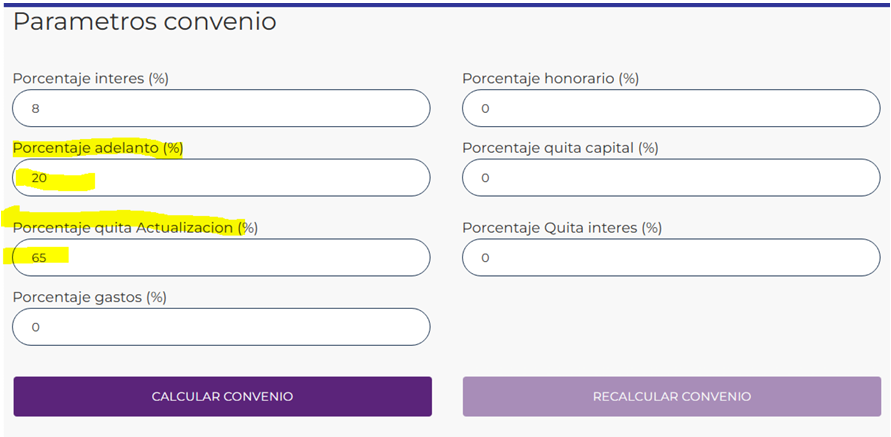
Task: Select the Porcentaje adelanto text field
Action: tap(221, 178)
